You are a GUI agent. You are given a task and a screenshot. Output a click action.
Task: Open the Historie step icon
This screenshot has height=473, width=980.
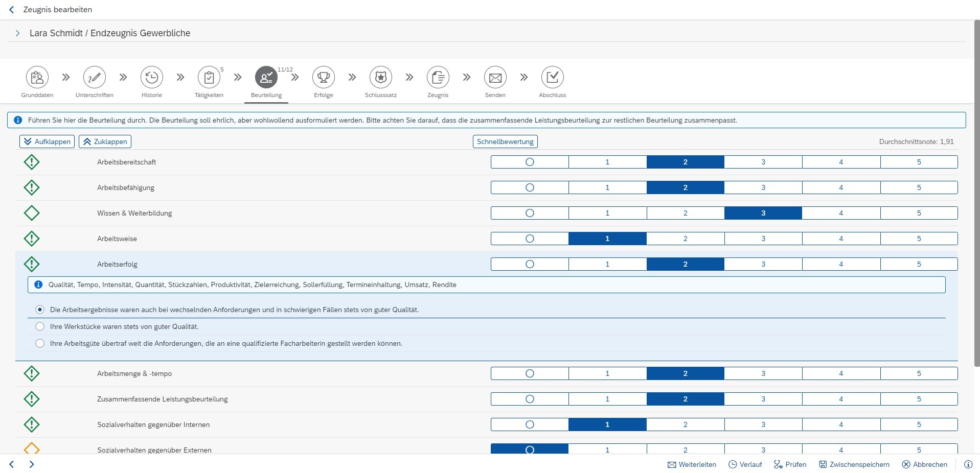[x=152, y=77]
